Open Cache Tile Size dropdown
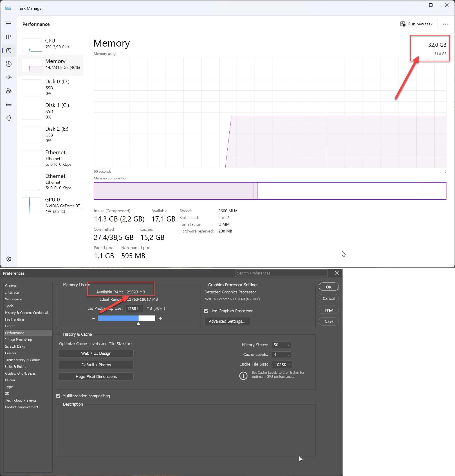This screenshot has width=455, height=476. coord(290,365)
